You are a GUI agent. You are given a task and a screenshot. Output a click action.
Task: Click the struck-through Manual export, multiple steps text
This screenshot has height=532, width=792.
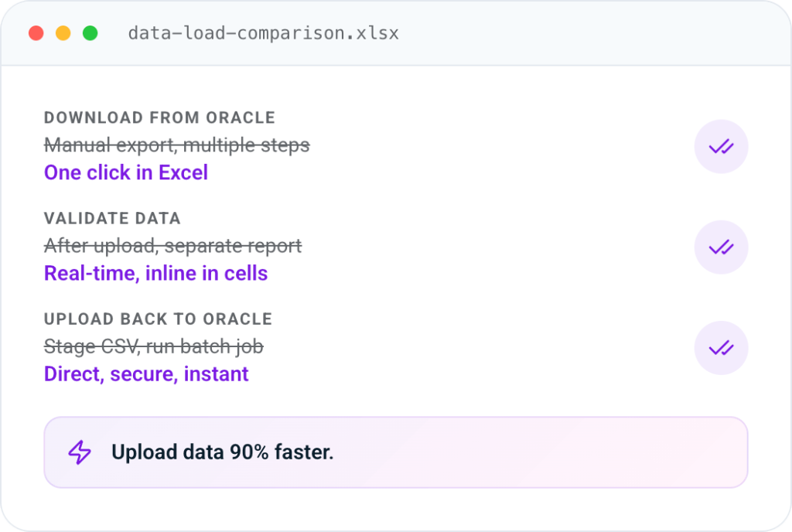[x=177, y=145]
